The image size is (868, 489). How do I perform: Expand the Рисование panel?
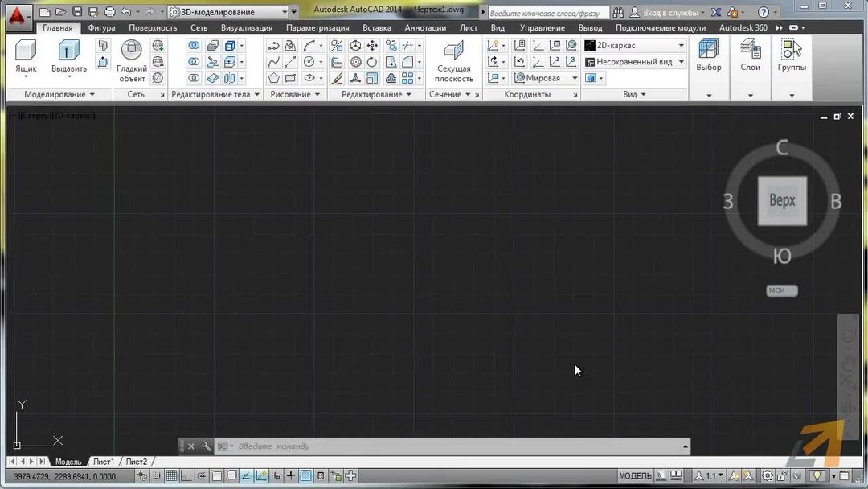pyautogui.click(x=295, y=94)
